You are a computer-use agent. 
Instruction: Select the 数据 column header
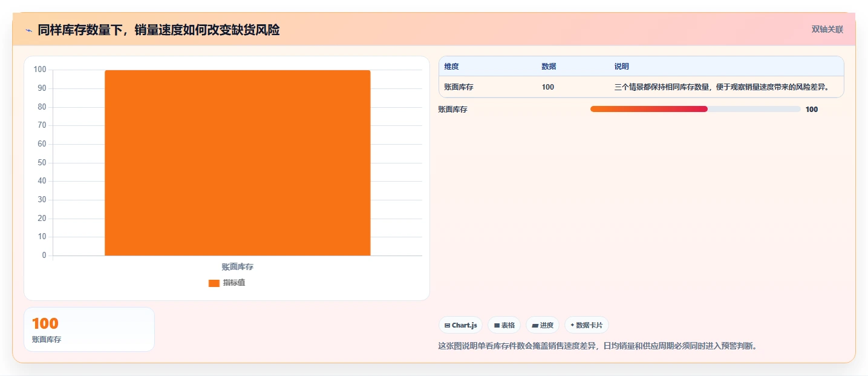[549, 67]
